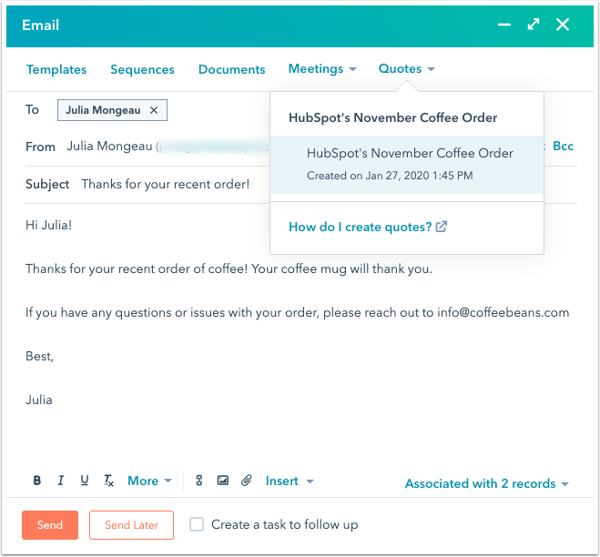Expand the Insert dropdown
This screenshot has height=557, width=600.
tap(289, 481)
